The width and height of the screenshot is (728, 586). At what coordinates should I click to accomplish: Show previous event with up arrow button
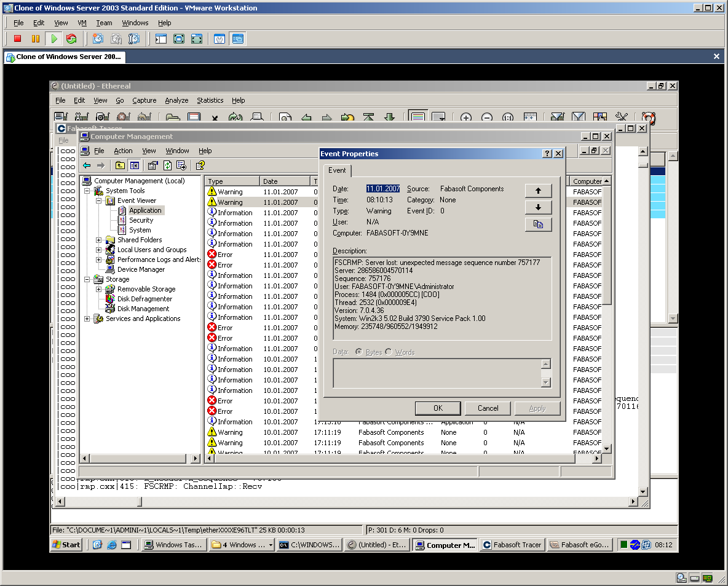(x=538, y=191)
